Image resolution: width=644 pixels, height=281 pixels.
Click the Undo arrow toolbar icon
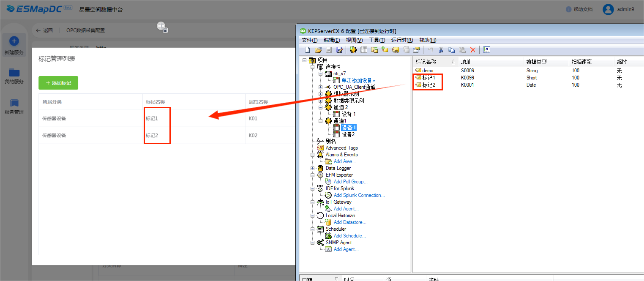point(430,50)
